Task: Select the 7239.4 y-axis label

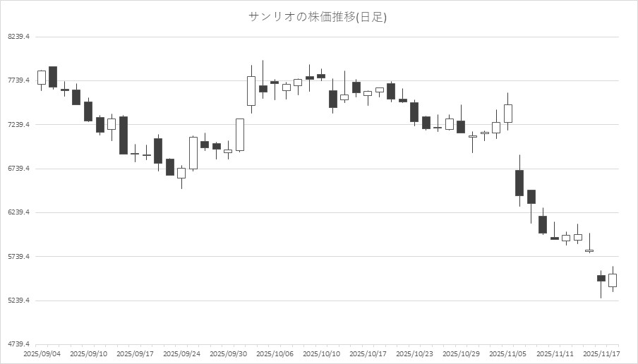Action: (x=20, y=125)
